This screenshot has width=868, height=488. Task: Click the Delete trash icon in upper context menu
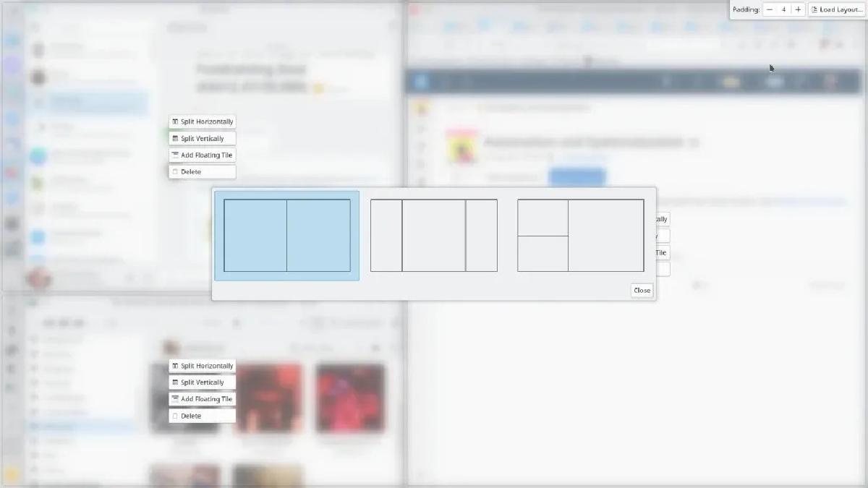(x=175, y=171)
